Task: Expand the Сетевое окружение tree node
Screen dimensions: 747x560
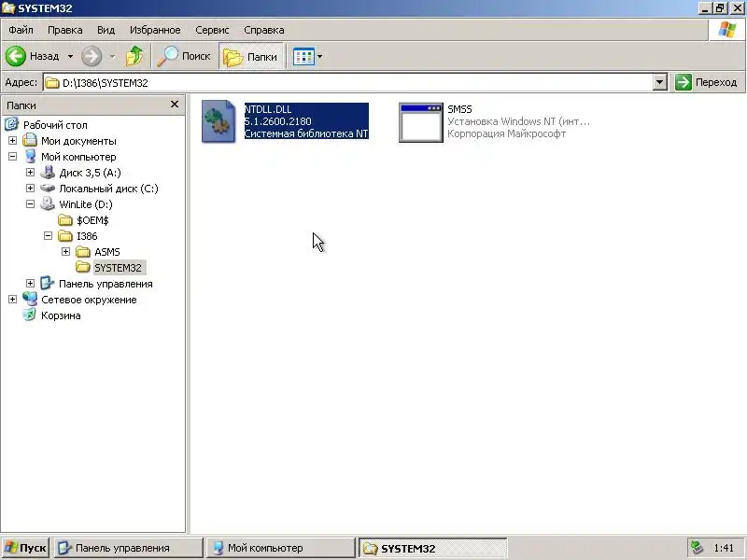Action: [x=12, y=299]
